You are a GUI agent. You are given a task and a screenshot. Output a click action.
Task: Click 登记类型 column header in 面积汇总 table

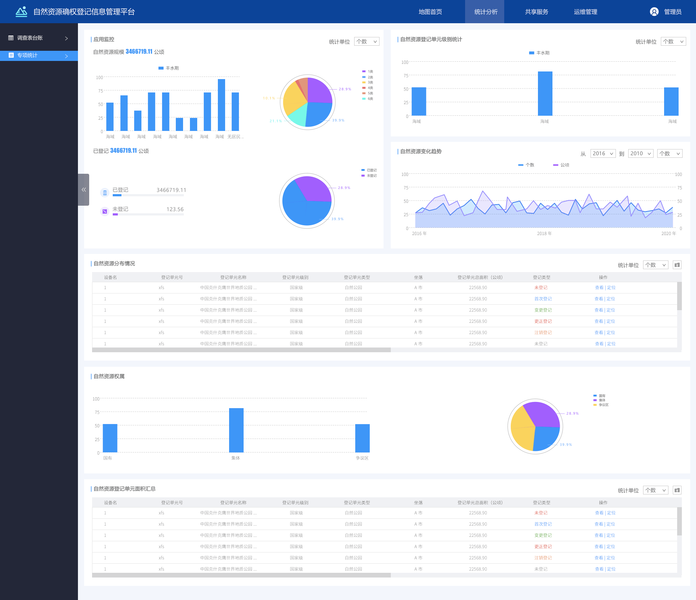pos(542,503)
